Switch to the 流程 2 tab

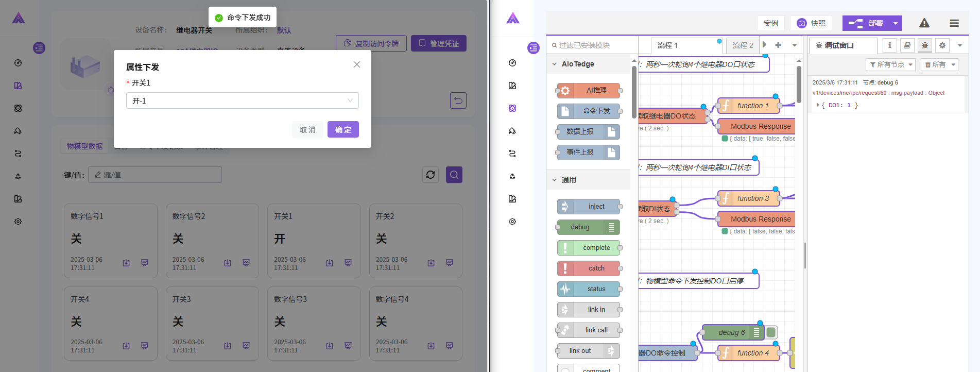[x=743, y=45]
